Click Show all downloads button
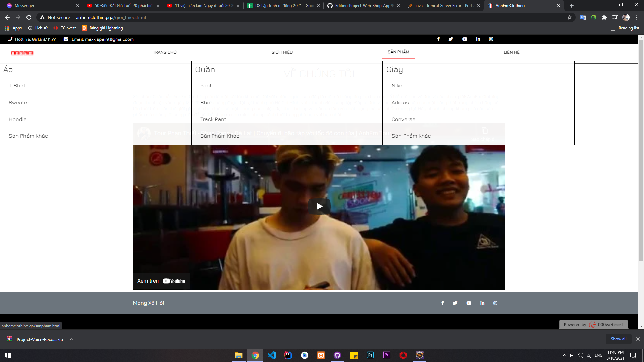 619,339
